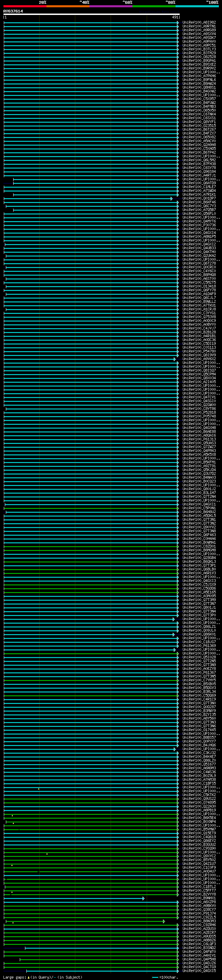Click the UniRef100_B8PHQ8 label
This screenshot has height=980, width=222.
(x=199, y=275)
